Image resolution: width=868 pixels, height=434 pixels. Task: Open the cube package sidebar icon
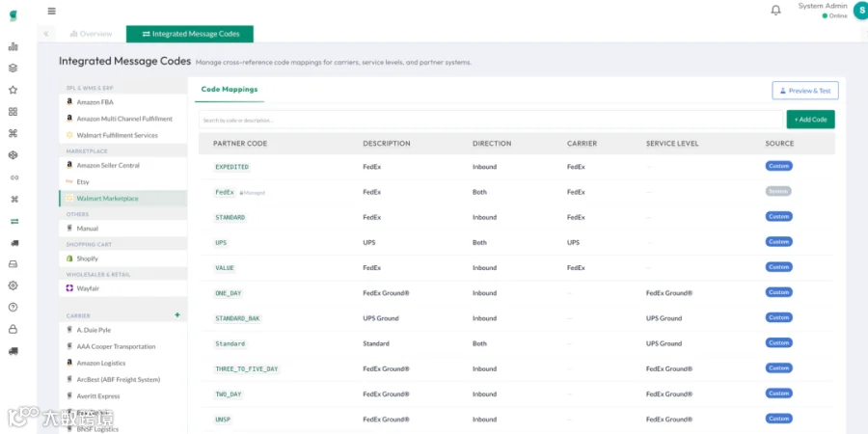(x=14, y=155)
